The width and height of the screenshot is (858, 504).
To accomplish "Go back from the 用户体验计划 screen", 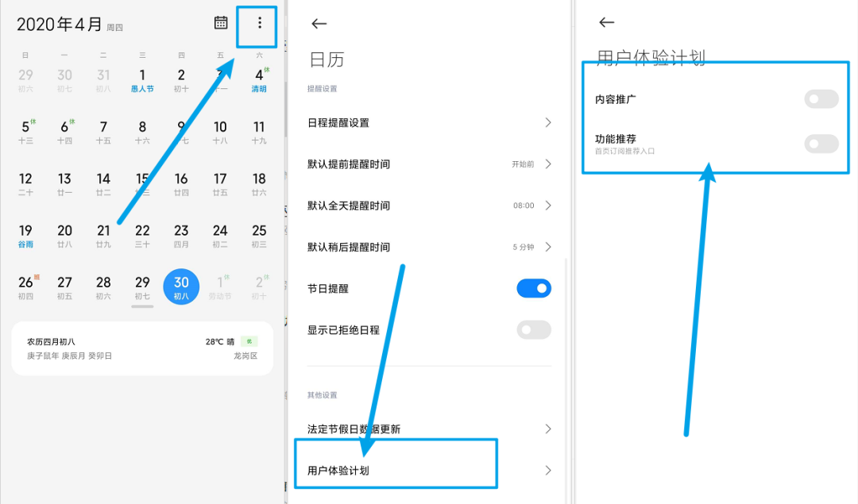I will coord(607,23).
